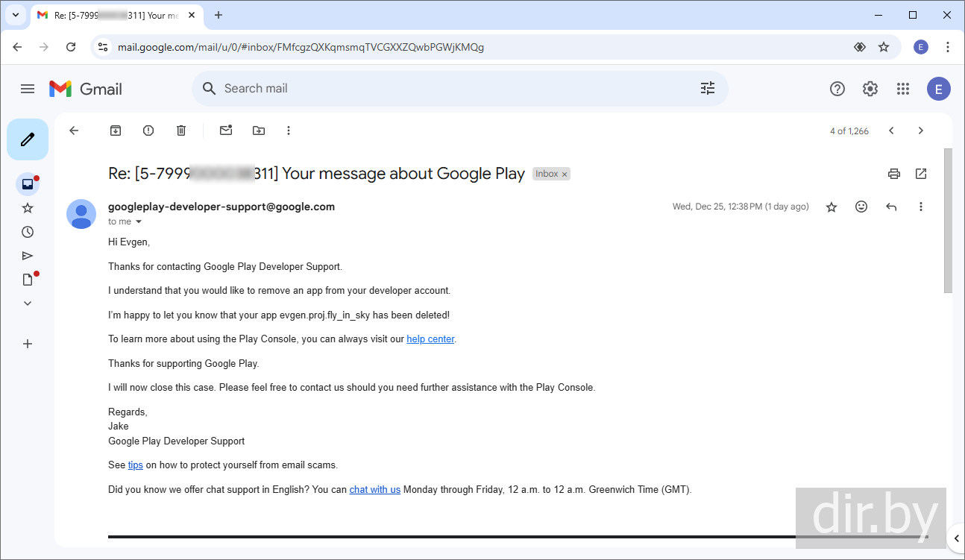The image size is (965, 560).
Task: Expand More labels chevron in sidebar
Action: (28, 303)
